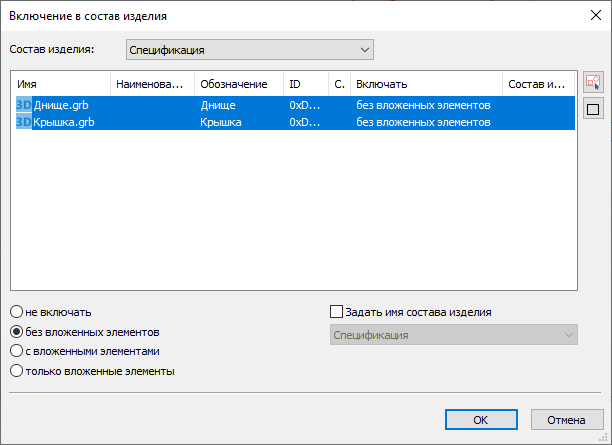Click the 3D icon of Днище.grb
Viewport: 612px width, 445px height.
[24, 104]
